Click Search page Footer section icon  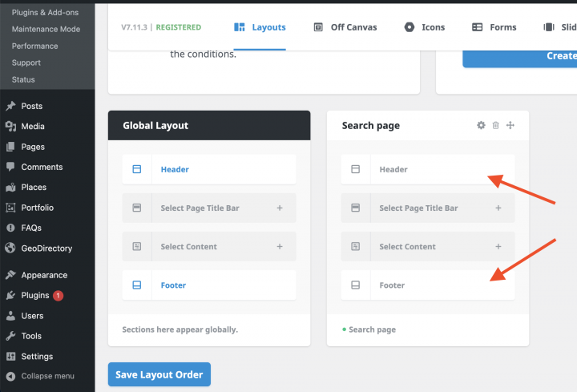click(356, 285)
